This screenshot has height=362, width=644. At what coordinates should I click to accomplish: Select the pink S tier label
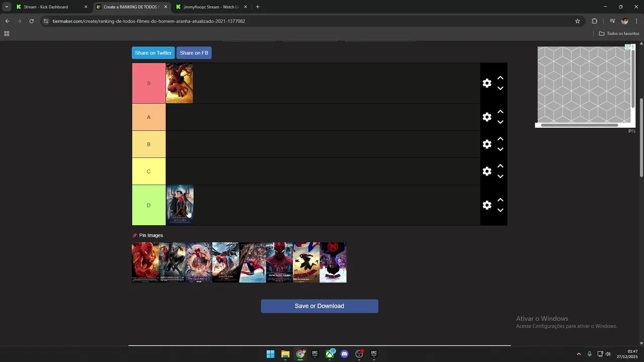click(x=148, y=83)
